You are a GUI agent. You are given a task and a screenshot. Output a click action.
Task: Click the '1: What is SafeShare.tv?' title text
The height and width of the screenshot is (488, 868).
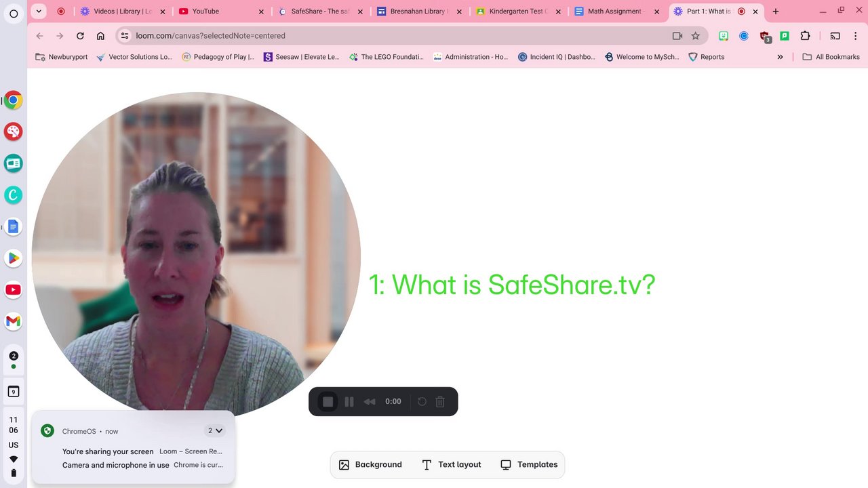coord(512,285)
